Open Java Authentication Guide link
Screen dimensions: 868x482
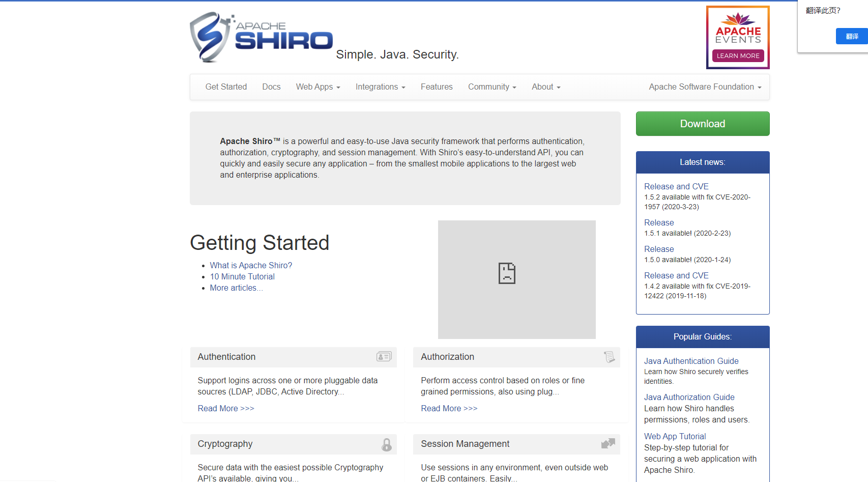pos(691,361)
